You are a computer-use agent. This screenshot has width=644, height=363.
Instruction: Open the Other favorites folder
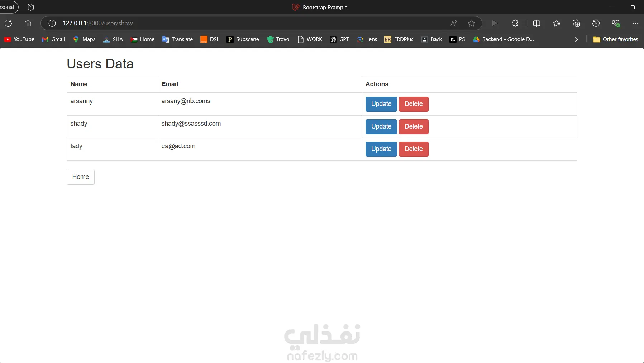[616, 39]
